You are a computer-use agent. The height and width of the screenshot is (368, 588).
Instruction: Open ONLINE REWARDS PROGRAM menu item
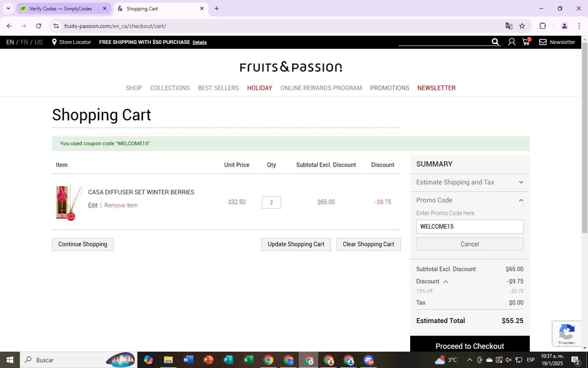coord(321,88)
